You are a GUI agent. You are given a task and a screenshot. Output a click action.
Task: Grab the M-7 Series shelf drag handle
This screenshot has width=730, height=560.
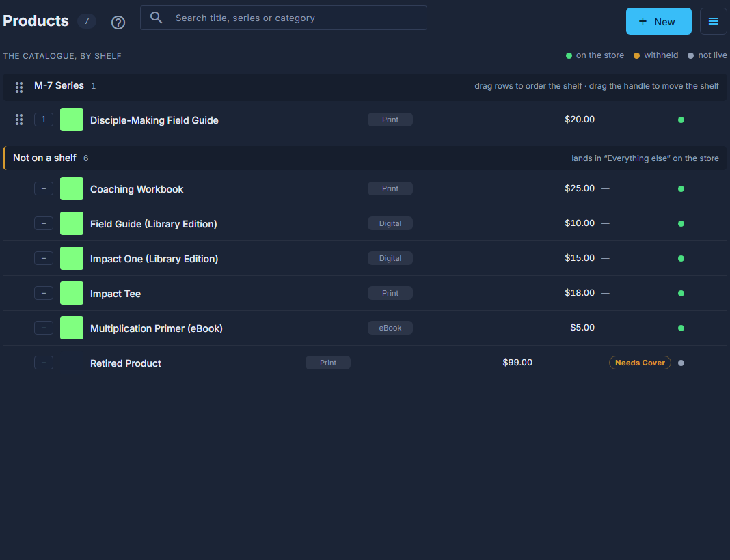(19, 87)
